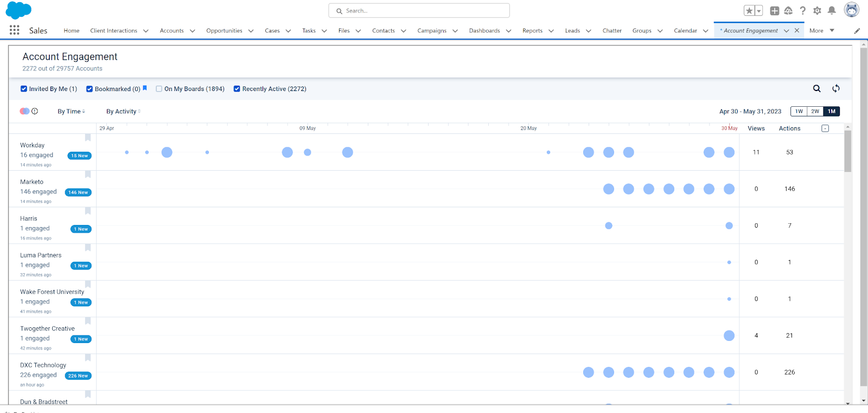The height and width of the screenshot is (413, 868).
Task: Open Setup gear icon
Action: tap(817, 11)
